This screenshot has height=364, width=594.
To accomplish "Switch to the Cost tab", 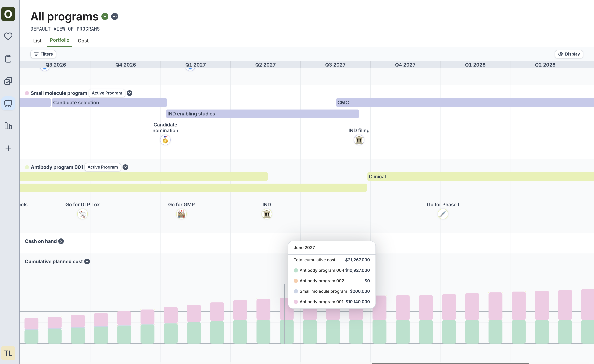I will pyautogui.click(x=83, y=41).
